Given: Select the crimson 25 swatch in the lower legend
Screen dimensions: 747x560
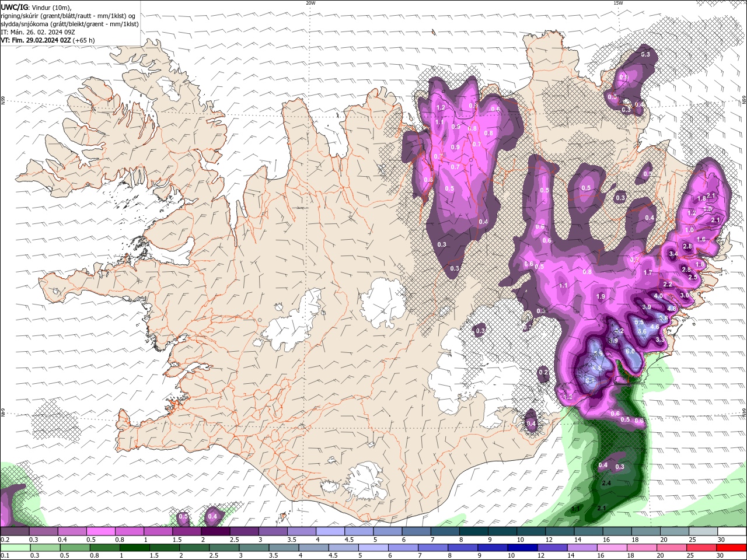Looking at the screenshot, I should [x=701, y=548].
